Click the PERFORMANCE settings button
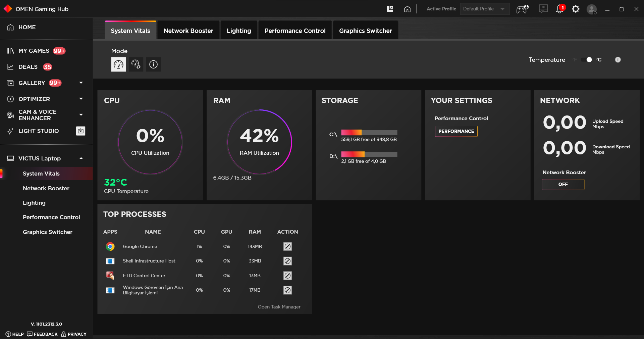 click(456, 131)
